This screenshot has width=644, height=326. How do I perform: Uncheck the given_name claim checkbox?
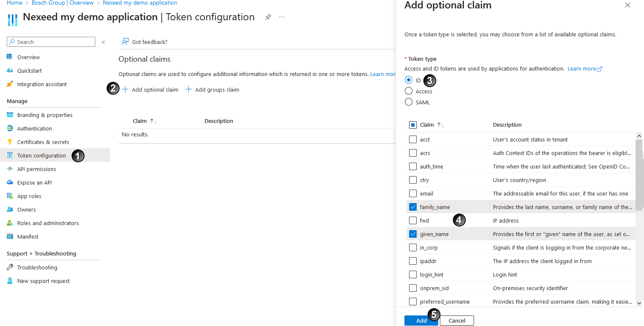tap(413, 234)
